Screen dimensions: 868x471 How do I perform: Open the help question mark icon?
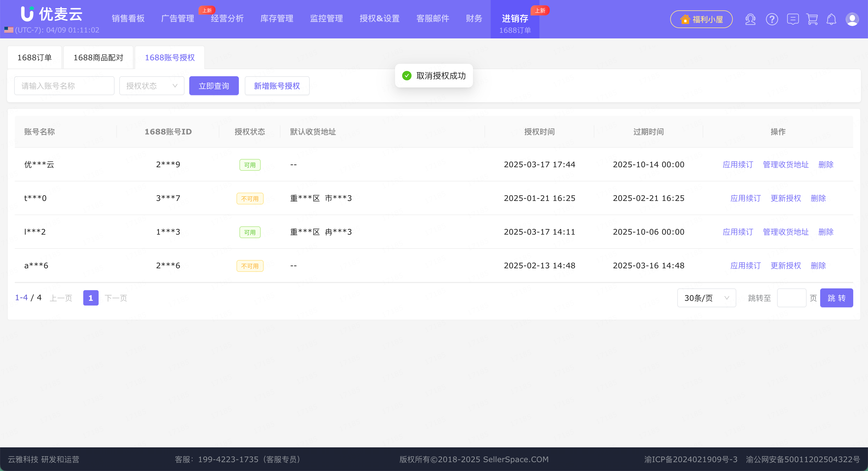tap(772, 19)
